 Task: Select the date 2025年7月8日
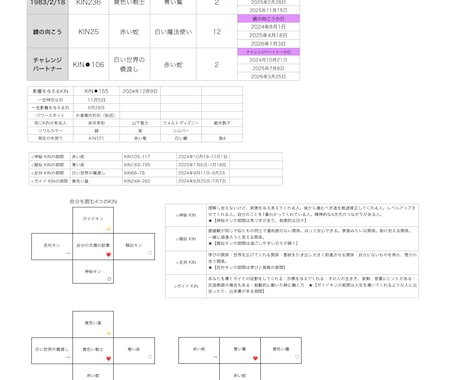(x=268, y=68)
